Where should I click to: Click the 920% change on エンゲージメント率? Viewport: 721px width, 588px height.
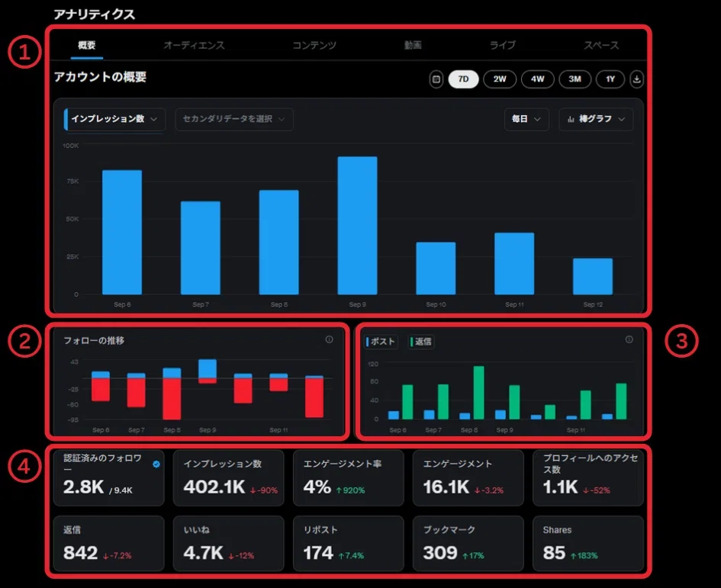(350, 490)
